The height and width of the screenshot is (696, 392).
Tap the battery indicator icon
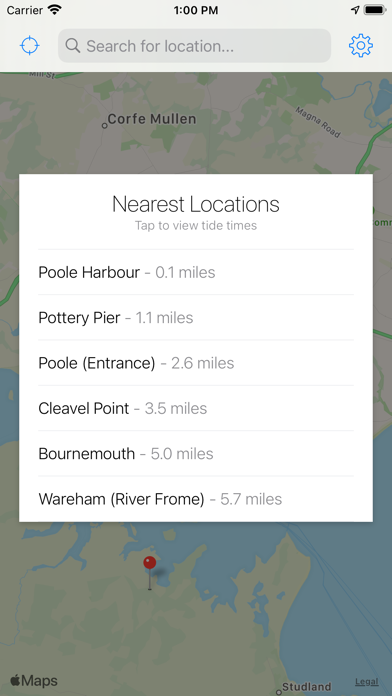tap(375, 10)
